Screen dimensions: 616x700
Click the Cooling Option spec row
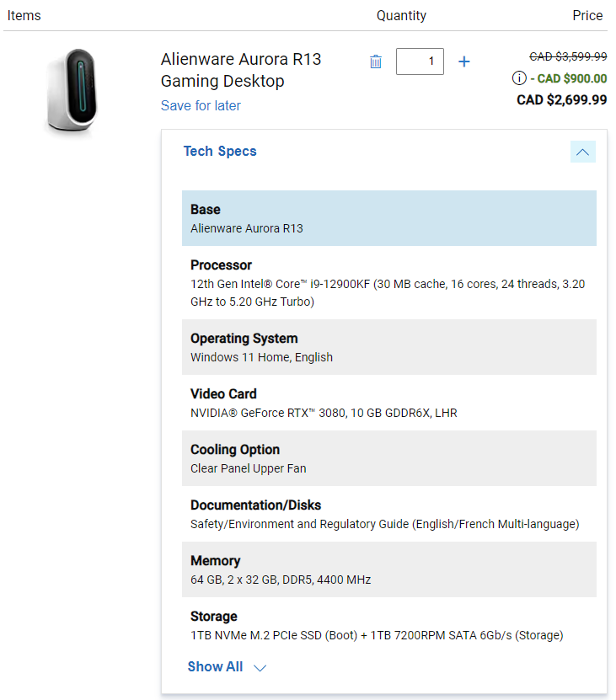pyautogui.click(x=388, y=458)
